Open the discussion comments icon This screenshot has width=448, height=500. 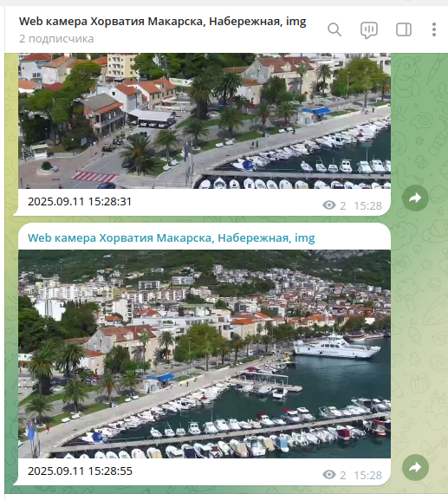coord(369,30)
